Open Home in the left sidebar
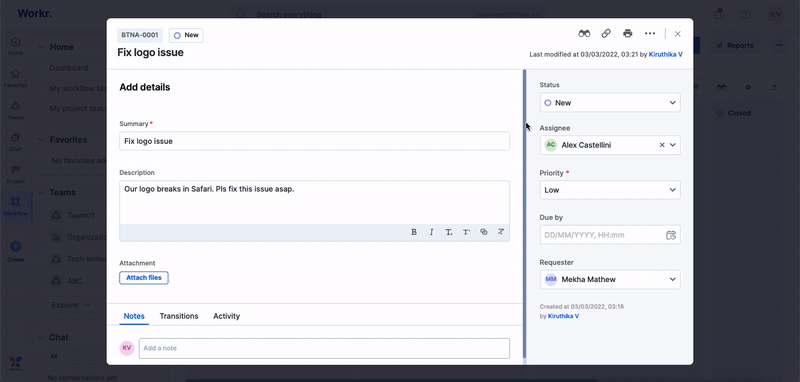Viewport: 800px width, 382px height. point(15,46)
